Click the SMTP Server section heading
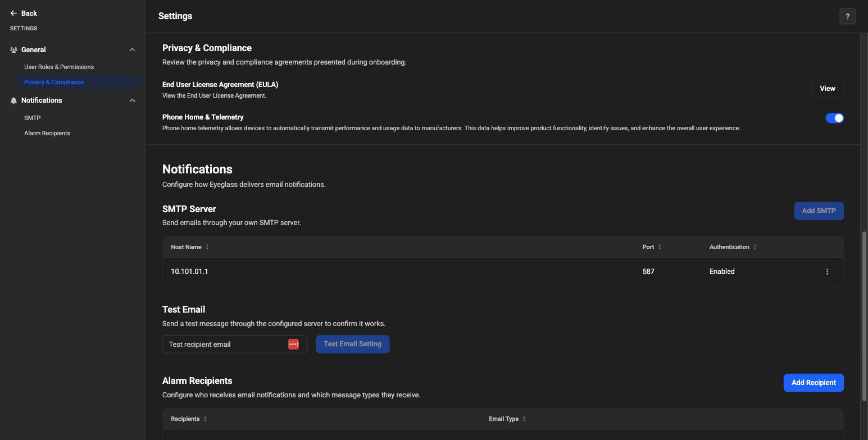Viewport: 868px width, 440px height. point(189,209)
